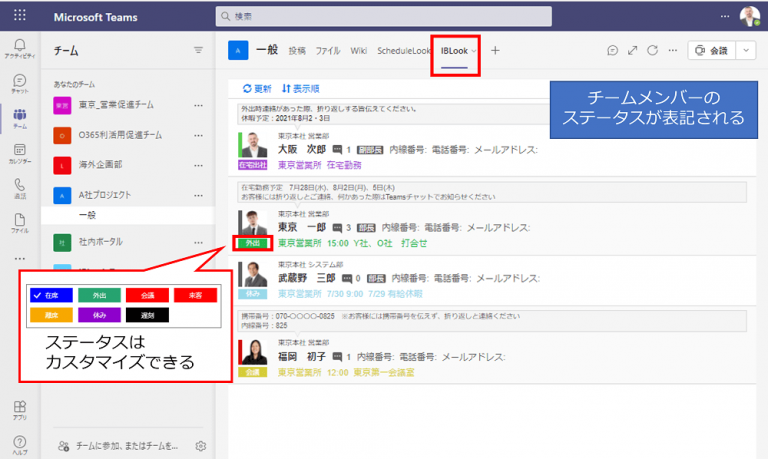Select the purple 休み status option

tap(99, 314)
